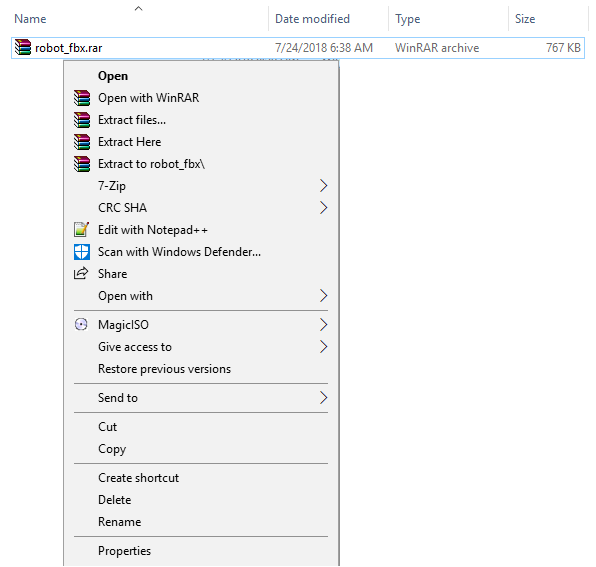Click the WinRAR icon beside Extract Here
This screenshot has width=596, height=567.
82,142
